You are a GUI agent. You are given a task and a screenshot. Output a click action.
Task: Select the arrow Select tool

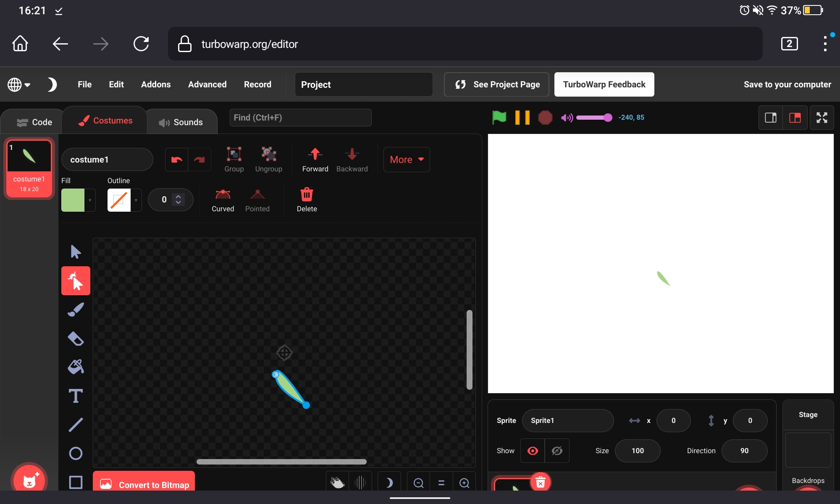[76, 252]
